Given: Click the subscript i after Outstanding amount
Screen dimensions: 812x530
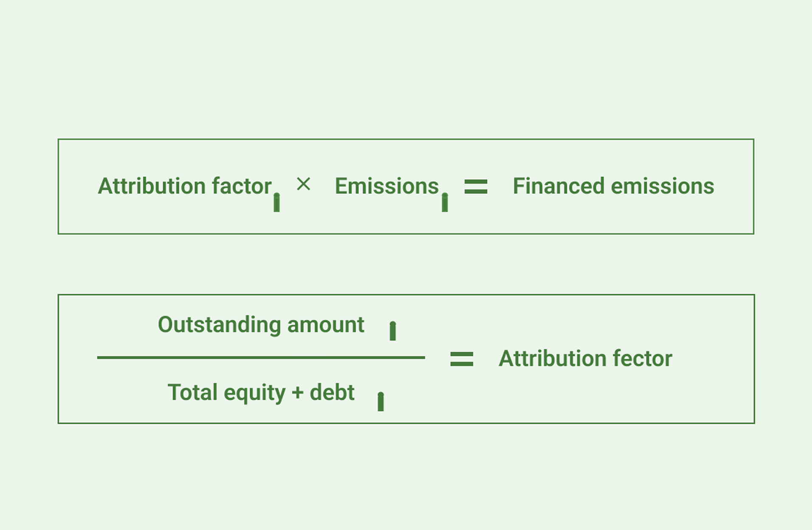Looking at the screenshot, I should 393,331.
